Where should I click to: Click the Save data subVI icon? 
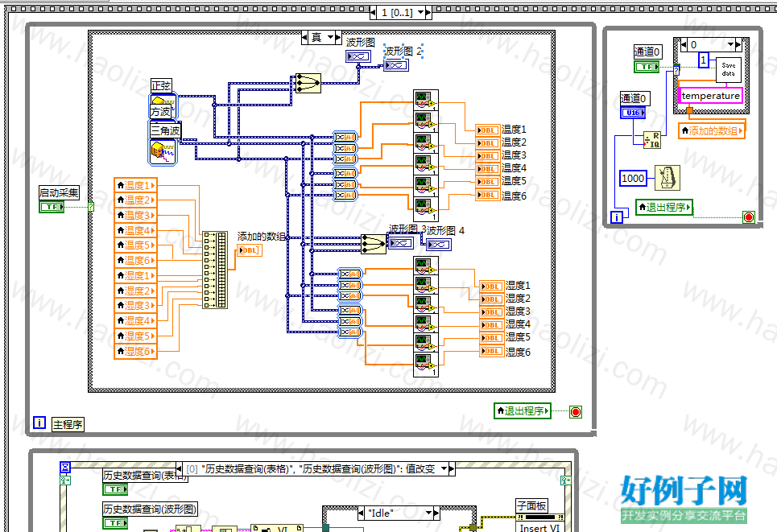729,69
